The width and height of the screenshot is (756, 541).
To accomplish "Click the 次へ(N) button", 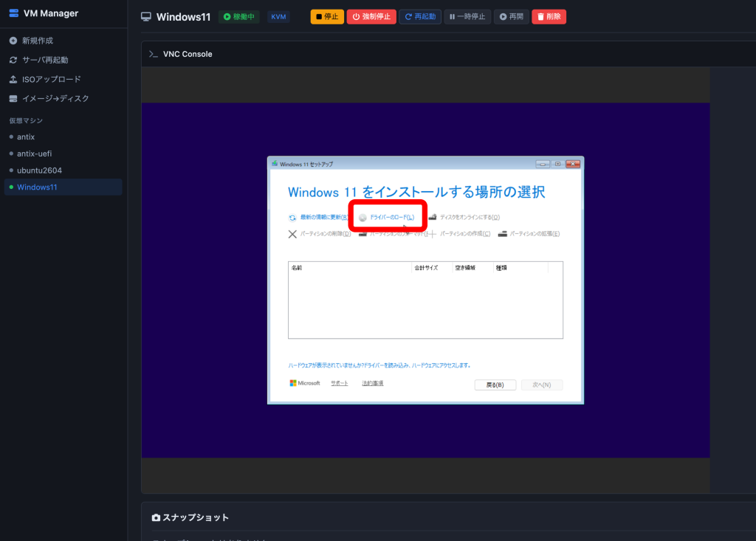I will click(541, 385).
